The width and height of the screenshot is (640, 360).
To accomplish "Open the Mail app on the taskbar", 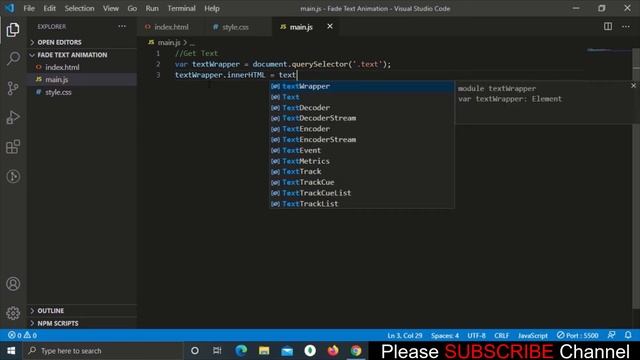I will click(287, 351).
